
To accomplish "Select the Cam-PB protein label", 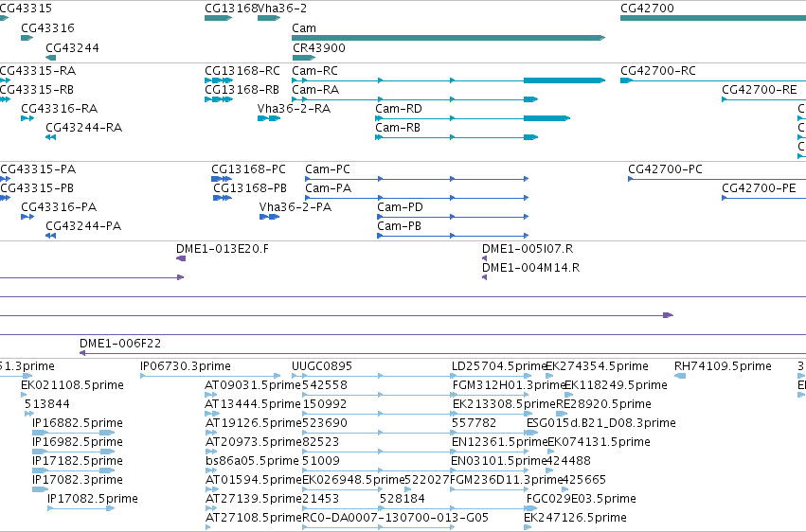I will (x=399, y=226).
